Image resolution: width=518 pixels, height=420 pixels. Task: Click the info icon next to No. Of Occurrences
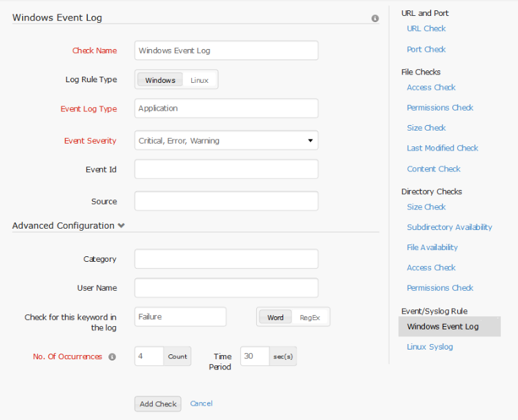113,357
